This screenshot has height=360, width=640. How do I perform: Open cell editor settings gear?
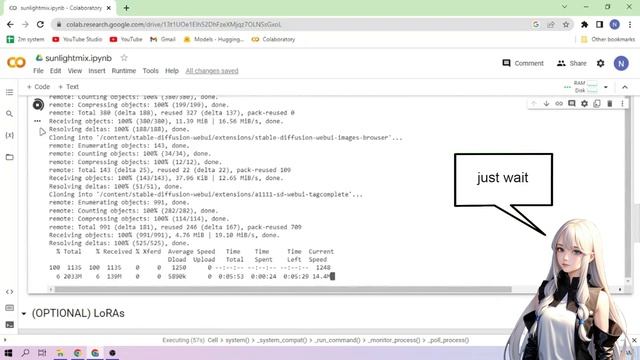(x=584, y=104)
